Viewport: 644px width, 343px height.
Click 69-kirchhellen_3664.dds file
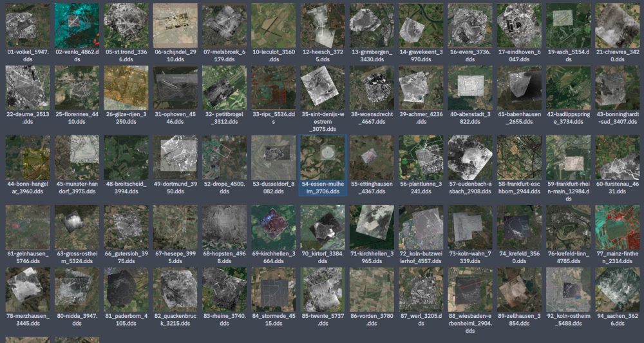[274, 228]
